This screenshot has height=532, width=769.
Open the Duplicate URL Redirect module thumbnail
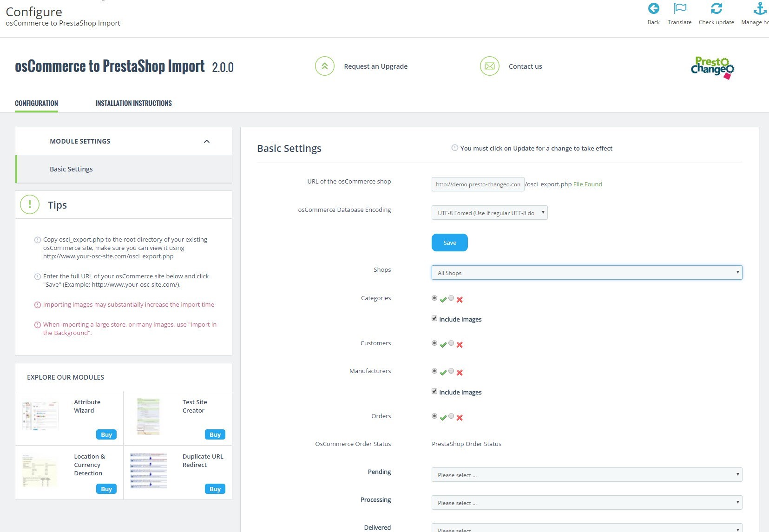(149, 471)
